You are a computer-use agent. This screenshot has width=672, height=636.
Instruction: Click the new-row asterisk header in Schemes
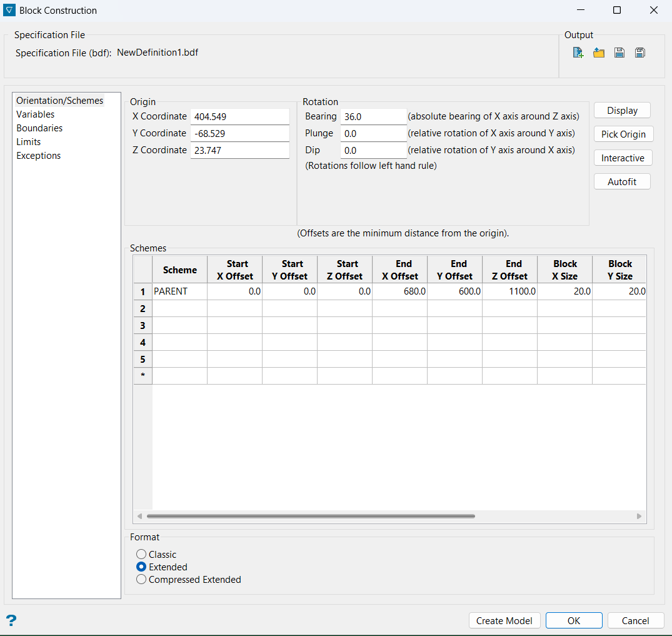(143, 376)
